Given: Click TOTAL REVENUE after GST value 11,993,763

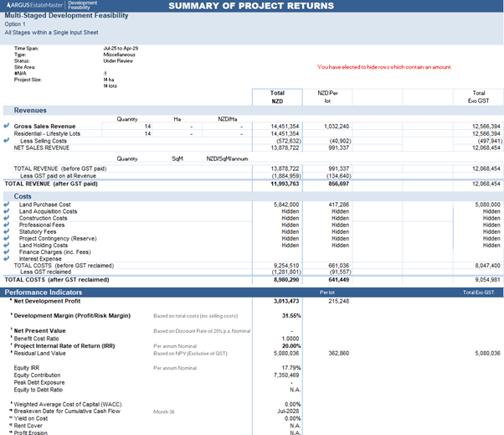Looking at the screenshot, I should (x=285, y=184).
